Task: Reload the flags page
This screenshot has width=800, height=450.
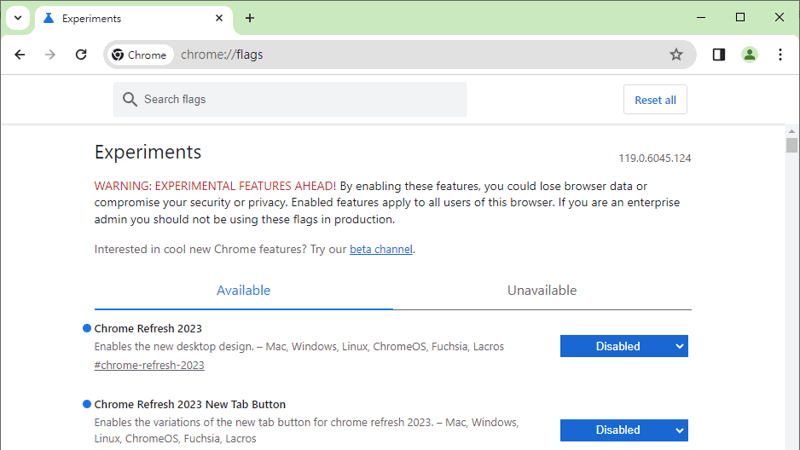Action: tap(81, 55)
